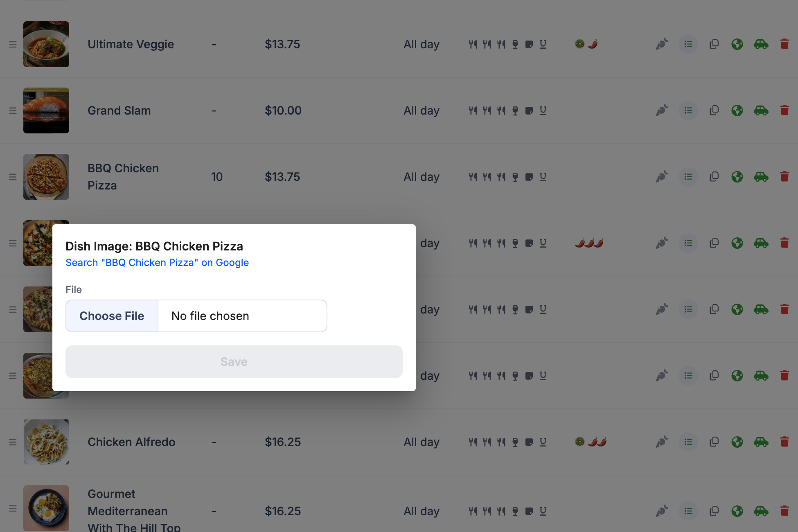Duplicate the Chicken Alfredo dish with copy icon
The image size is (798, 532).
[x=714, y=442]
